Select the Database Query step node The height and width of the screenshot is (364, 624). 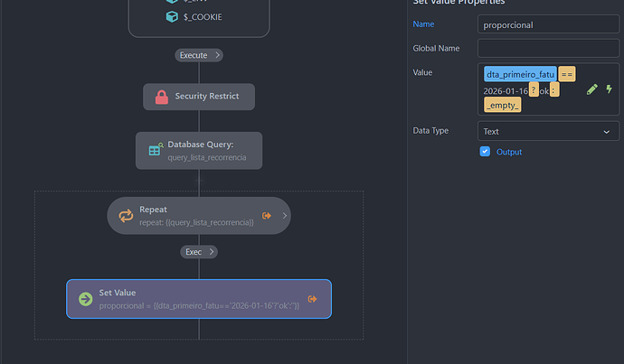point(199,151)
